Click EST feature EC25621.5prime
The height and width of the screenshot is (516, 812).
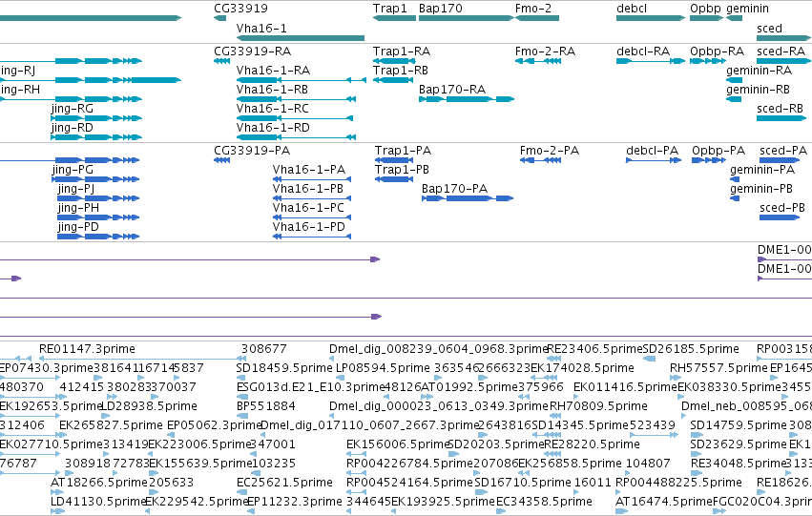coord(284,483)
